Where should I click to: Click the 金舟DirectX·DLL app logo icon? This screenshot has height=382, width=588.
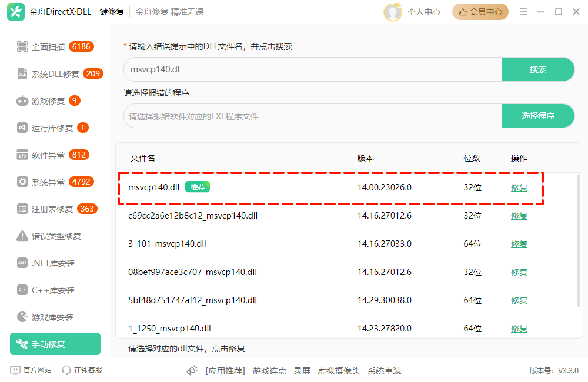pos(16,12)
